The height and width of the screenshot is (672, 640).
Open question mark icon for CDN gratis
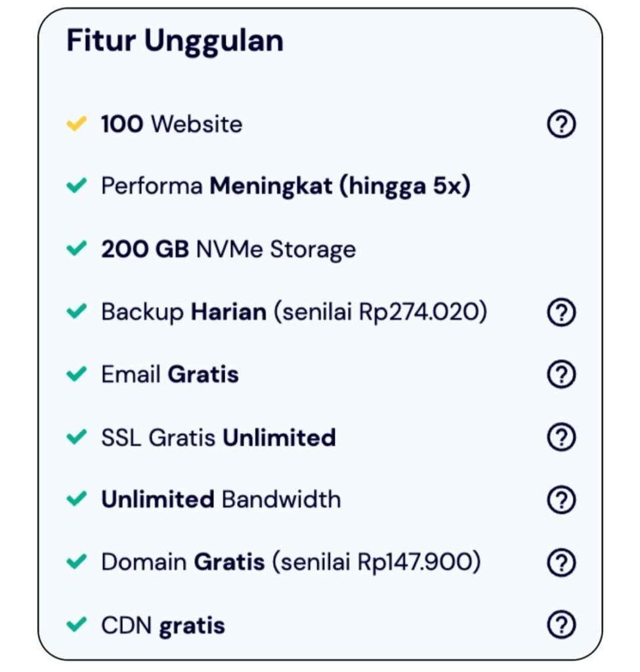tap(561, 625)
